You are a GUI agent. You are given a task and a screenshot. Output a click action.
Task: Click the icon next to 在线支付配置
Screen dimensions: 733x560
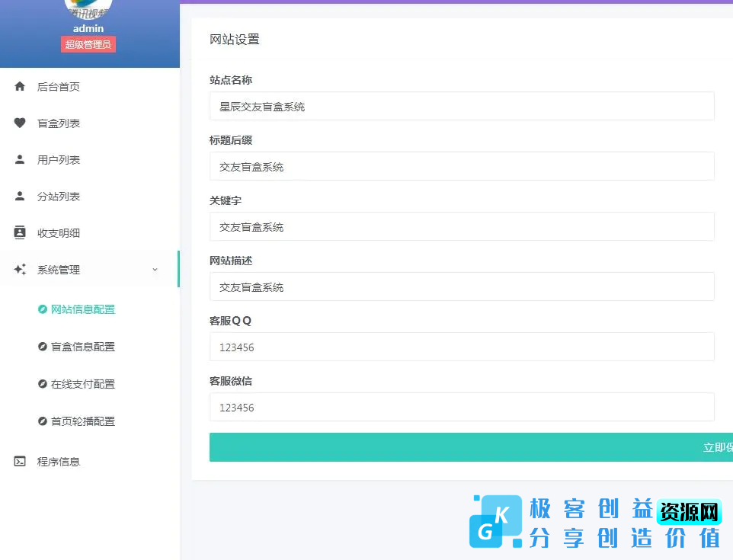tap(43, 384)
